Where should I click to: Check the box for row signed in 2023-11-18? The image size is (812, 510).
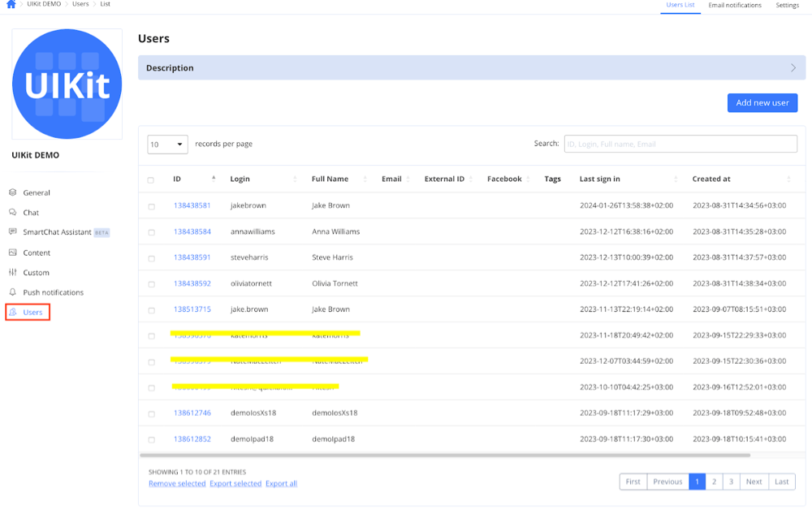tap(151, 336)
